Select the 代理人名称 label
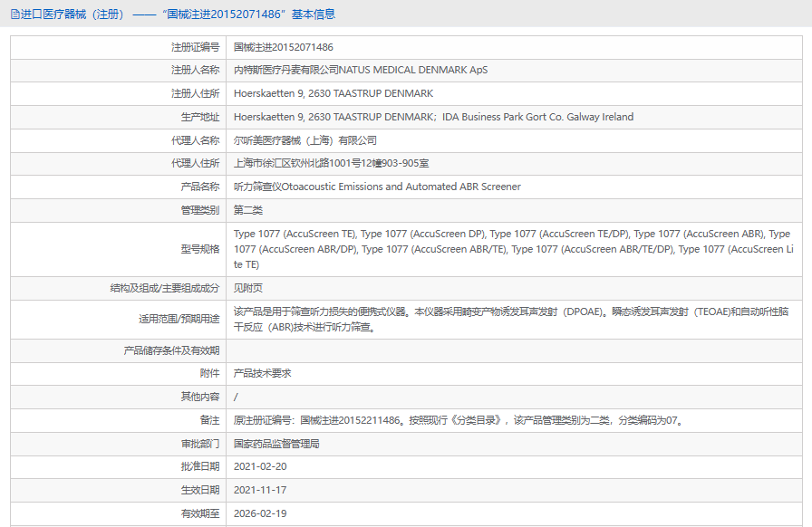The image size is (812, 527). [195, 140]
